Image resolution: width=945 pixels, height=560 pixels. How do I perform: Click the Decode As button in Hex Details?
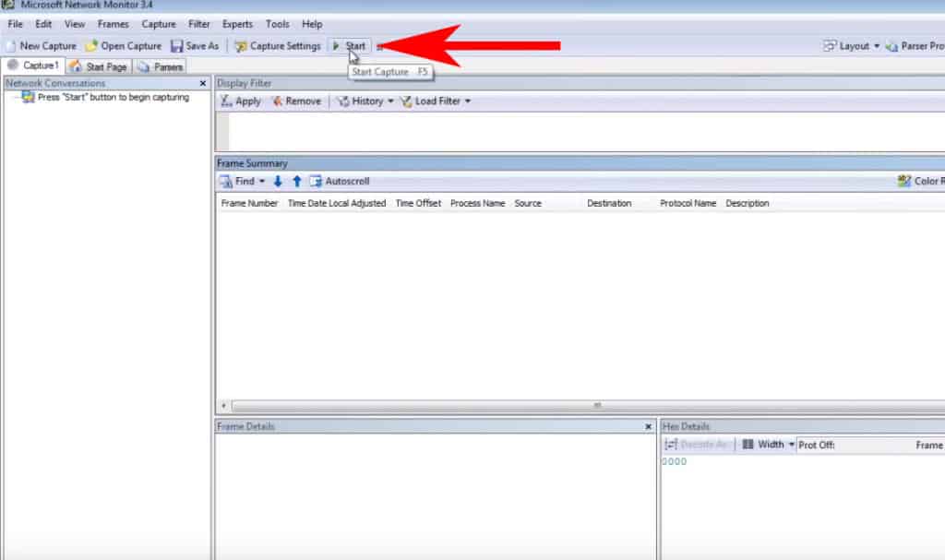(x=697, y=445)
